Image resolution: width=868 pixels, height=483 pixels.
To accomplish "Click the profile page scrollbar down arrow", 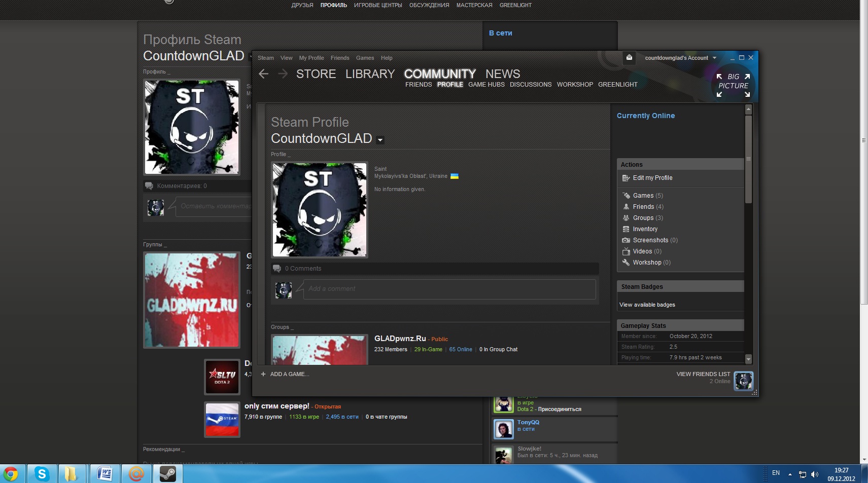I will (x=748, y=359).
